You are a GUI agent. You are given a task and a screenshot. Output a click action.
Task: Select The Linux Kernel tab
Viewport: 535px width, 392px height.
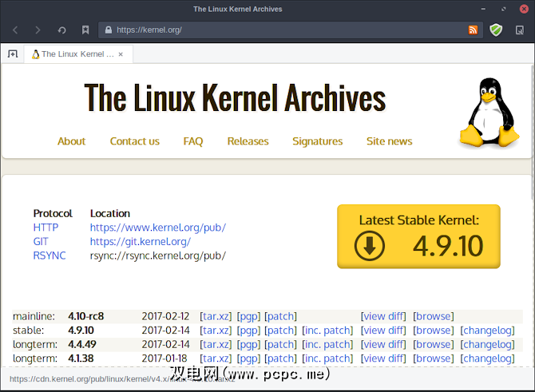(78, 54)
